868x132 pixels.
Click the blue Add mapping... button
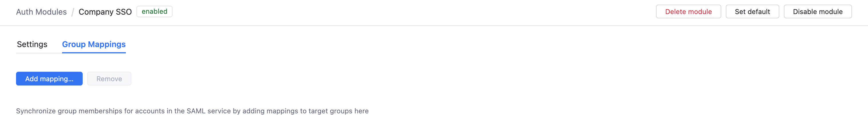coord(49,79)
